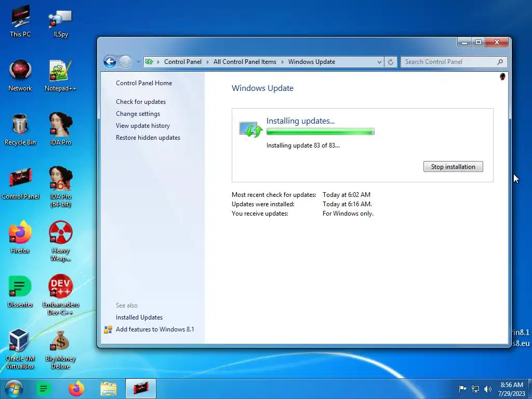
Task: Open Dissenter desktop shortcut
Action: pyautogui.click(x=20, y=291)
